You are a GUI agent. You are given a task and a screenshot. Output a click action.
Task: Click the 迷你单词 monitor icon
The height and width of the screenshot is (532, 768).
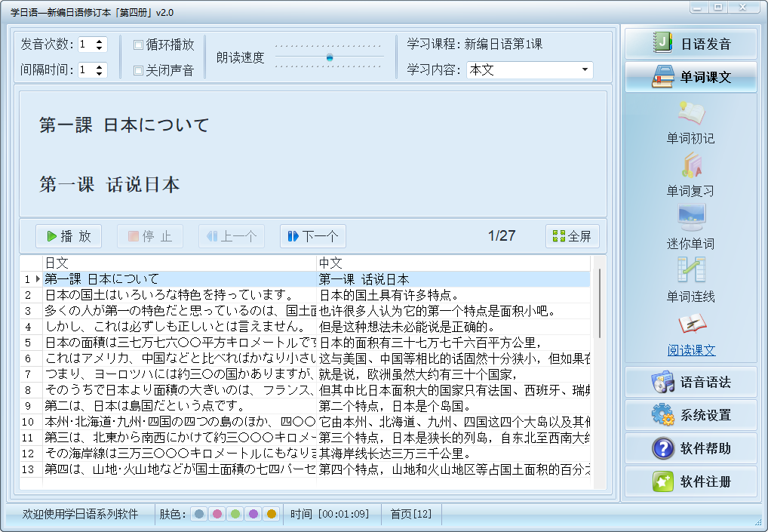(x=691, y=218)
